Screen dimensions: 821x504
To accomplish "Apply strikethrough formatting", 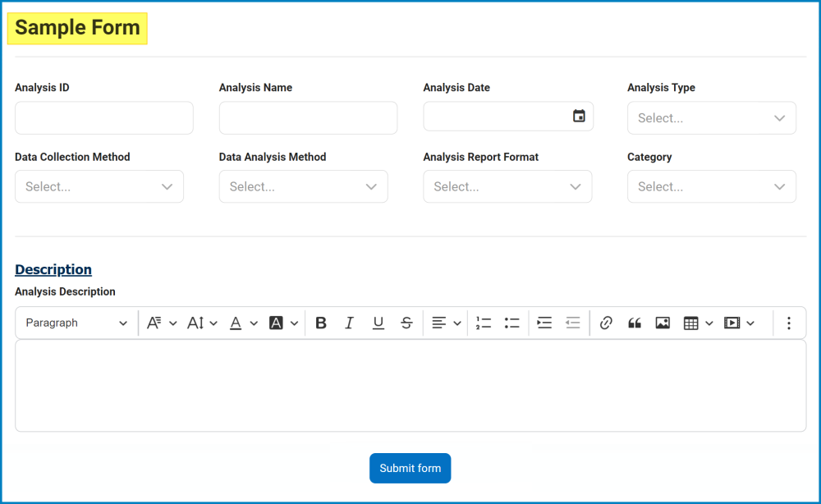I will click(x=406, y=323).
